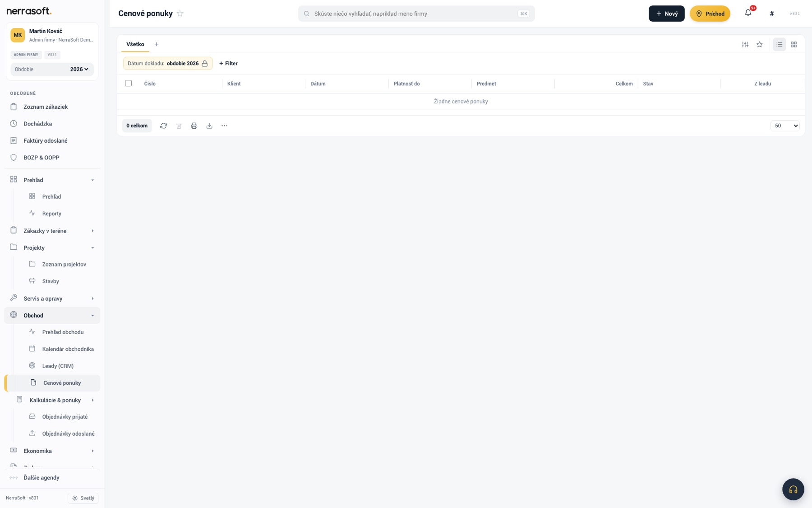The height and width of the screenshot is (508, 812).
Task: Click the trash delete icon
Action: [179, 126]
